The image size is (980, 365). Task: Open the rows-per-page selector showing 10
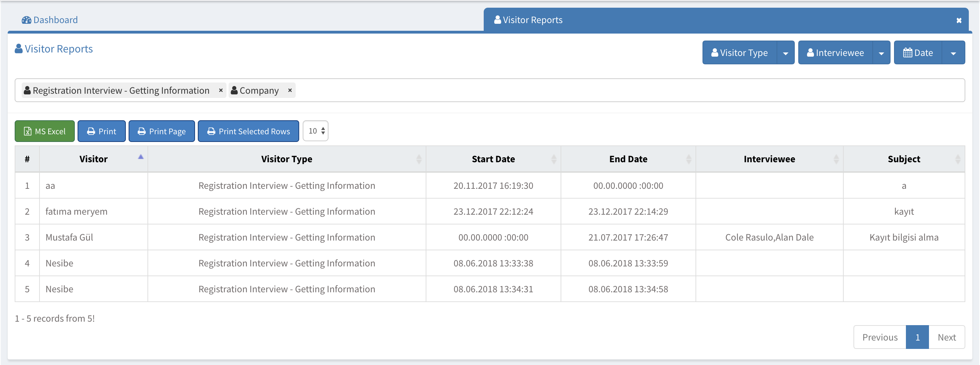tap(316, 131)
